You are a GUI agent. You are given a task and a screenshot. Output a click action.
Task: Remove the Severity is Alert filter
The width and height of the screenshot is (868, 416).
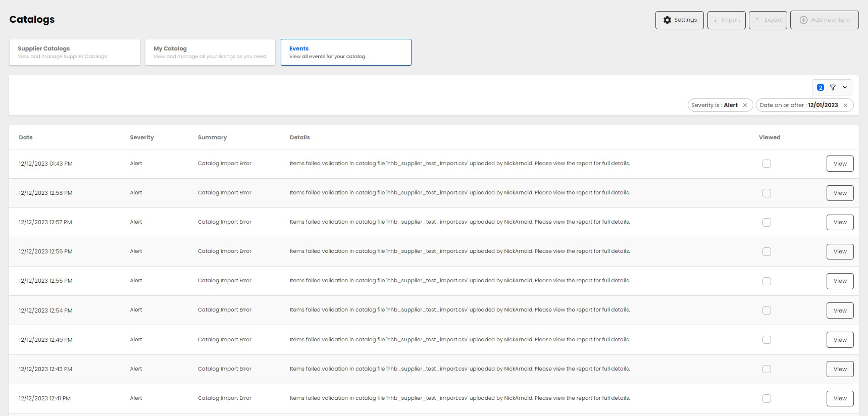[x=745, y=106]
